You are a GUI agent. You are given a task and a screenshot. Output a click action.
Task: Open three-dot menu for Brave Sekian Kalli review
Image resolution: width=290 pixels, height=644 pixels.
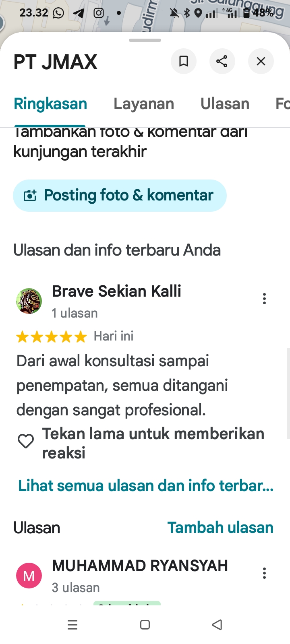pos(264,299)
